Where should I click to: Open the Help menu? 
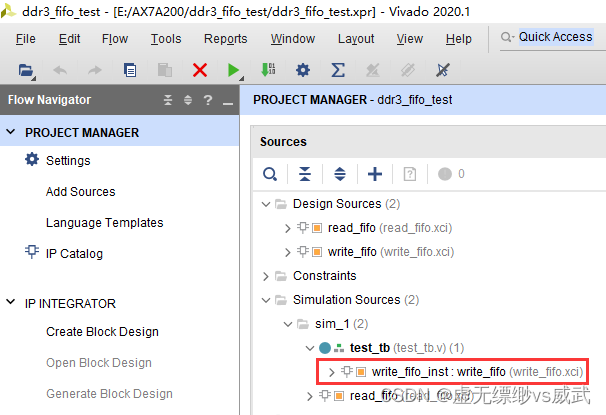click(458, 39)
